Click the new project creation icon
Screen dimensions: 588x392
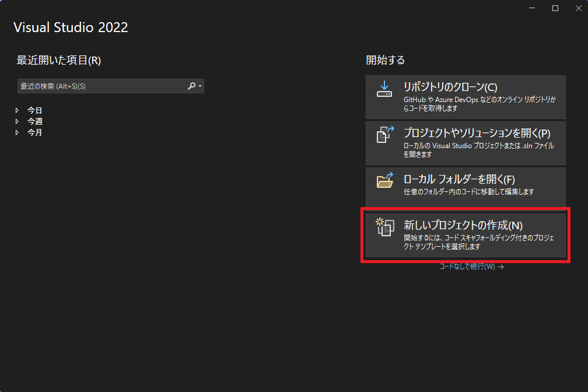(384, 227)
